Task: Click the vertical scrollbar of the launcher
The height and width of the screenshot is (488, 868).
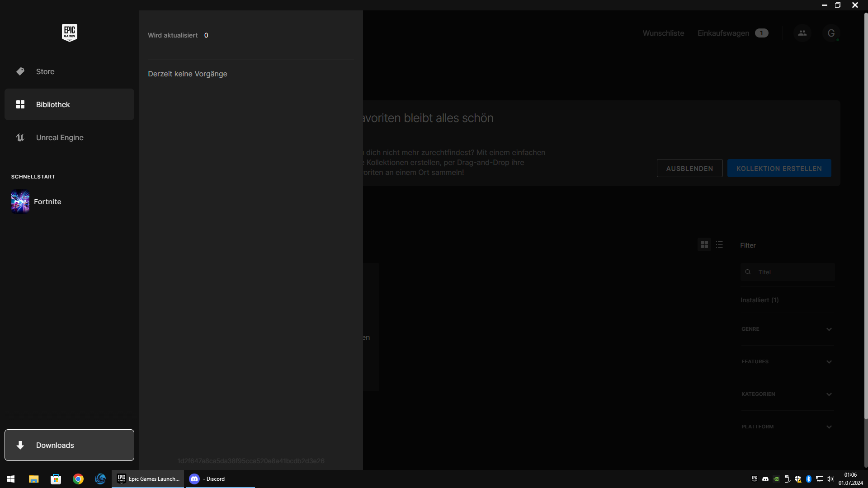Action: [866, 217]
